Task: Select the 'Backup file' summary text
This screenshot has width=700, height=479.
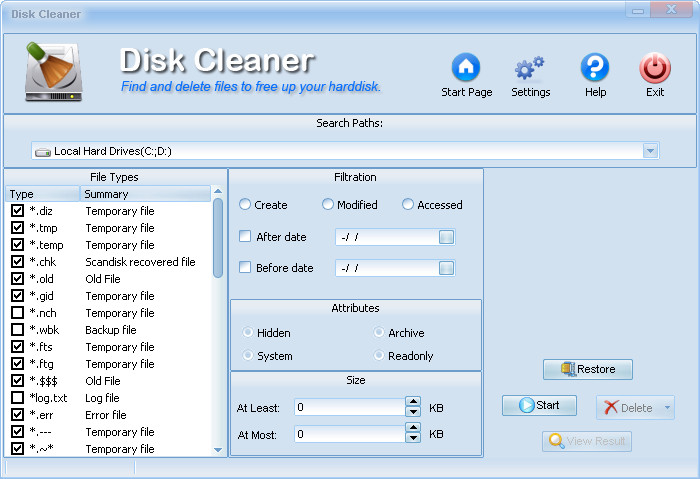Action: 111,330
